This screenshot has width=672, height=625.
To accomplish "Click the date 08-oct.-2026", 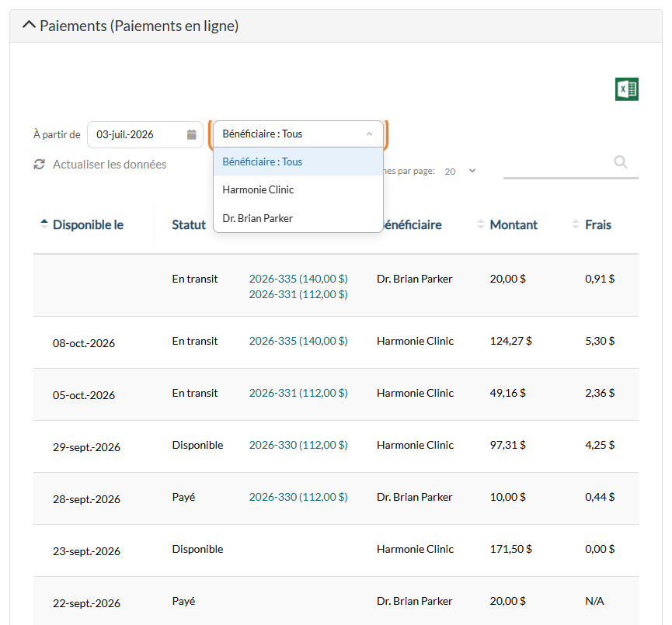I will 84,343.
